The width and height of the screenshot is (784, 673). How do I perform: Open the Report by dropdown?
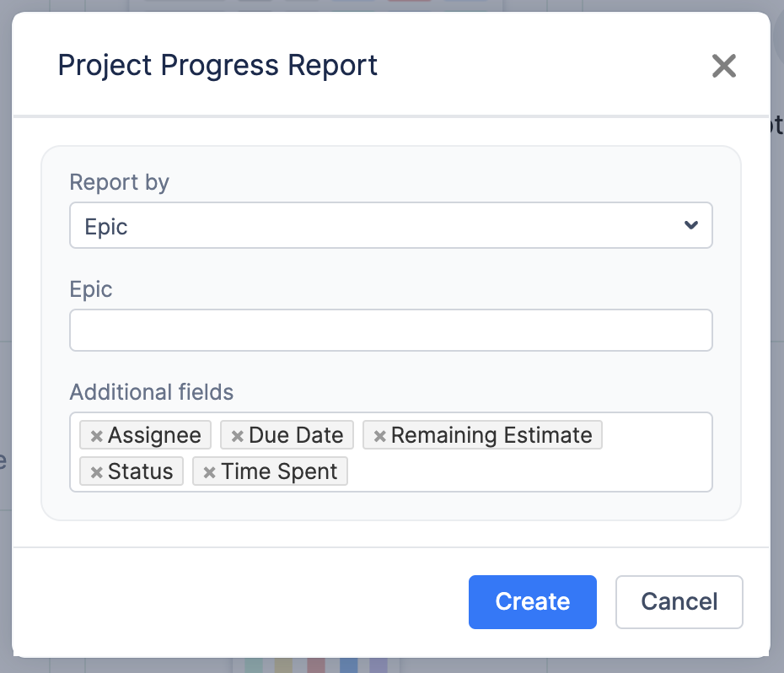[390, 225]
